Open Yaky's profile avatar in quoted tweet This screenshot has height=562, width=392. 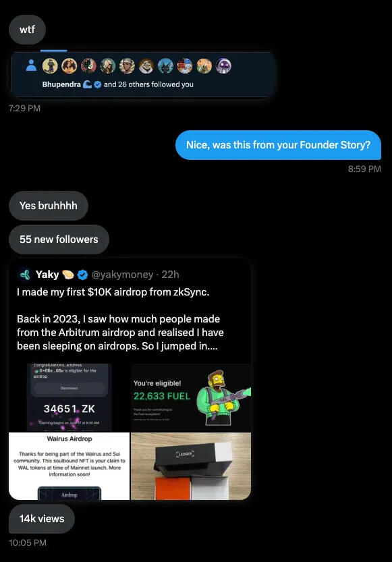pos(25,275)
